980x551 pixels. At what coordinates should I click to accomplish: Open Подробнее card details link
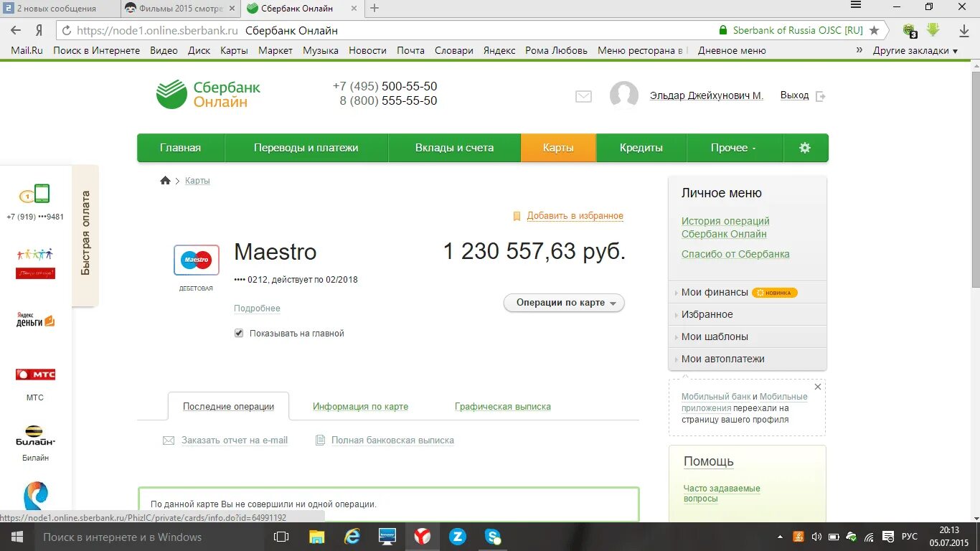click(x=257, y=309)
